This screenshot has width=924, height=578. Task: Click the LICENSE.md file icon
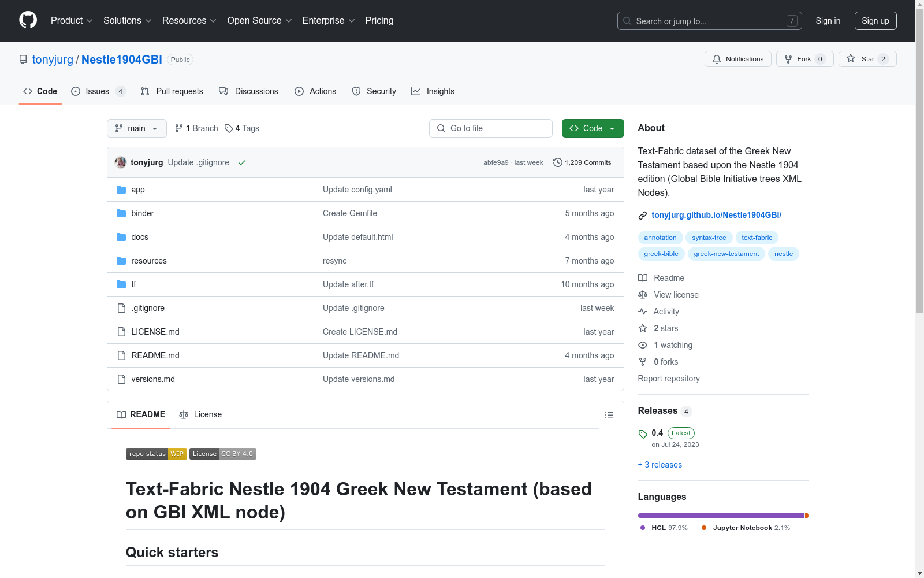[121, 332]
